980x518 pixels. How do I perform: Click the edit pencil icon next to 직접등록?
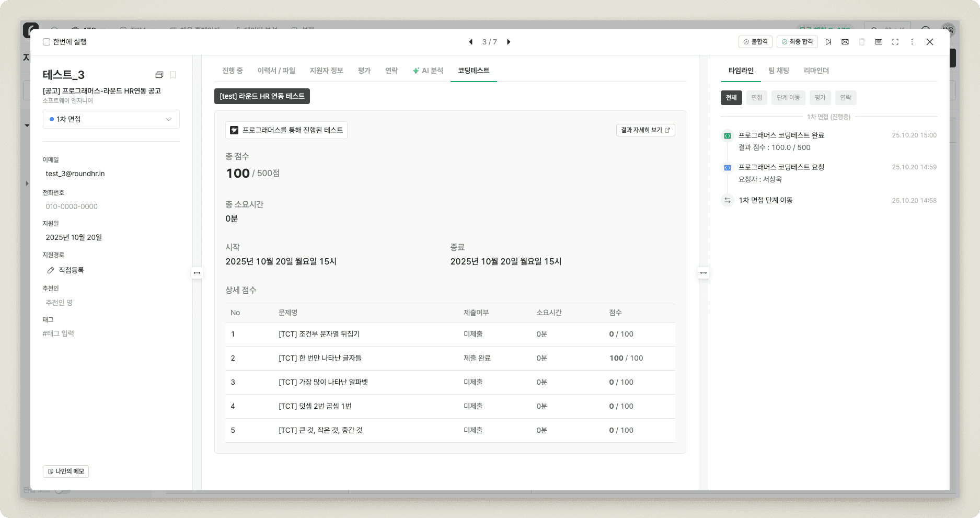51,270
